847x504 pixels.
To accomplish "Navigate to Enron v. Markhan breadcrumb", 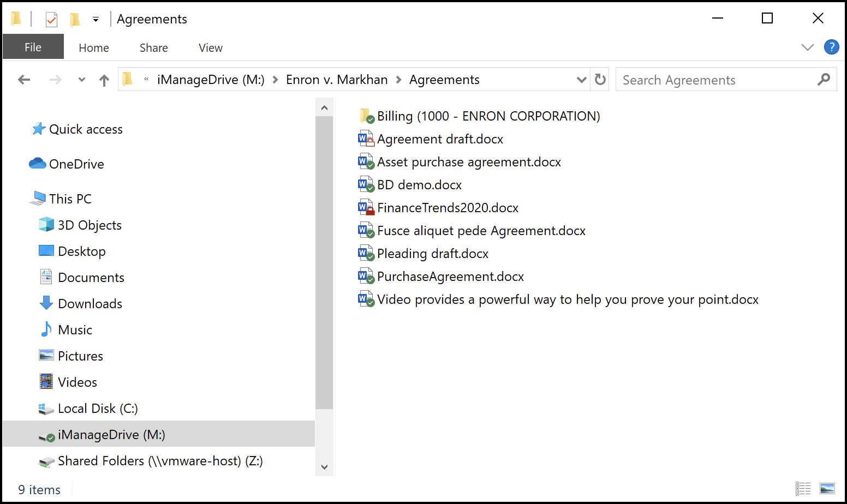I will point(336,80).
